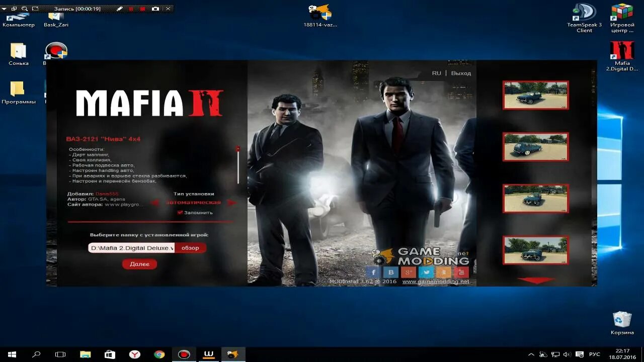Switch keyboard language РУС in tray
This screenshot has height=362, width=644.
point(595,354)
